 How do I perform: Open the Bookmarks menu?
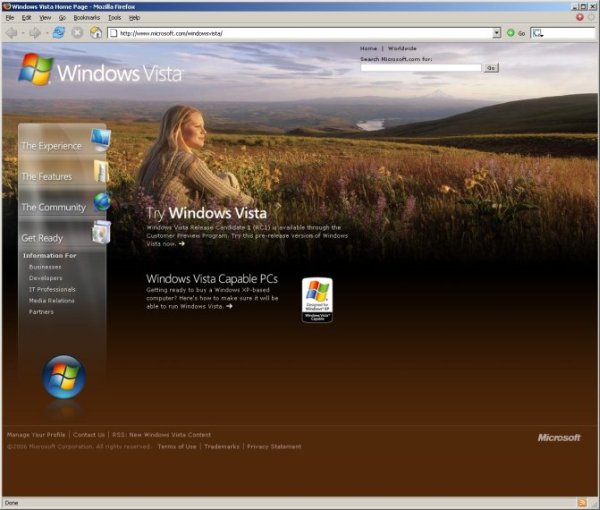(x=87, y=18)
